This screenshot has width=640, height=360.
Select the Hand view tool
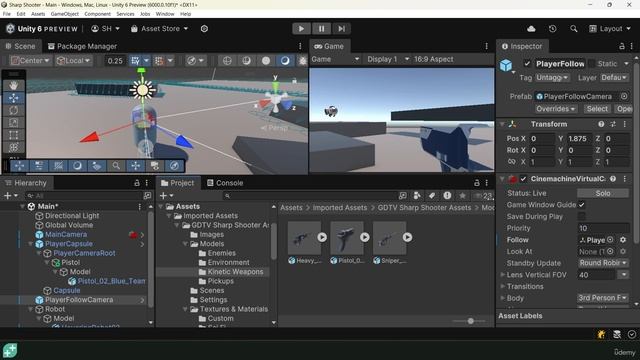click(13, 85)
